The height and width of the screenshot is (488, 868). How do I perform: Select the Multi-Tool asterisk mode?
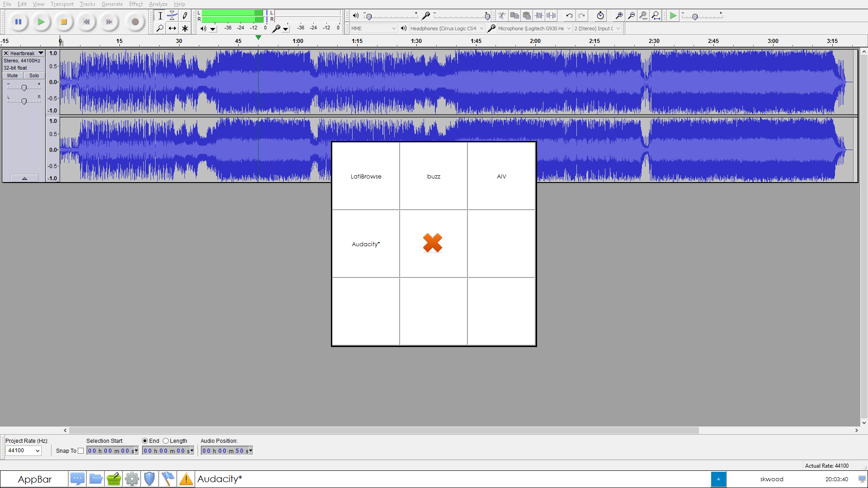185,28
